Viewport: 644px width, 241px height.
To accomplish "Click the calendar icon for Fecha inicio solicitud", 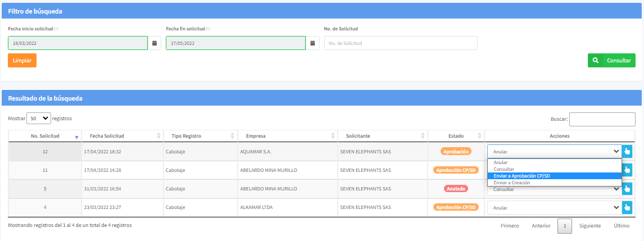I will (x=154, y=43).
